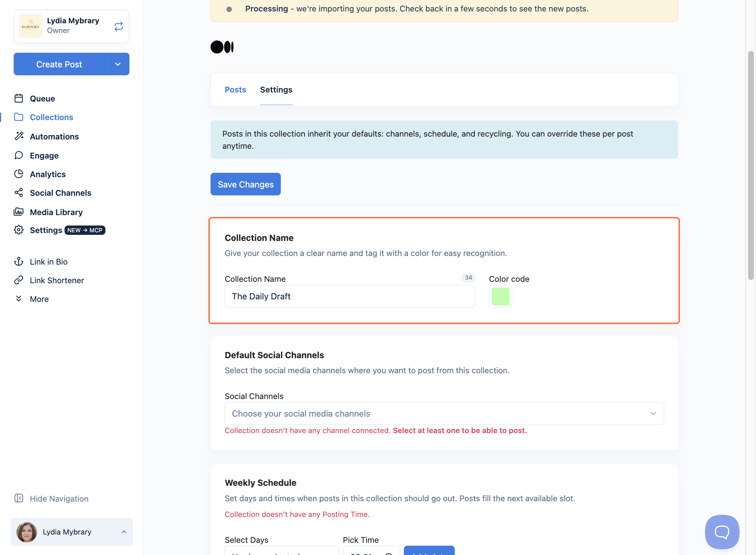Viewport: 756px width, 555px height.
Task: Click the switch workspace arrows icon
Action: 119,26
